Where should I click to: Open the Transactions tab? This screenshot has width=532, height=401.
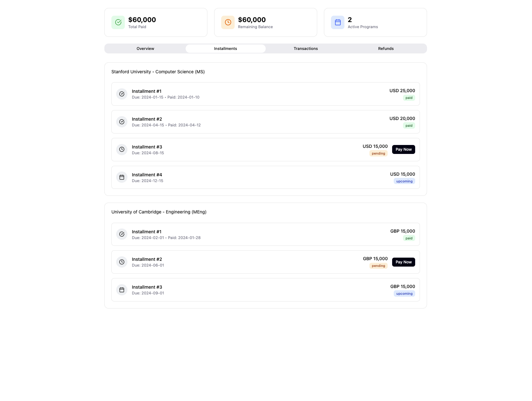[306, 49]
